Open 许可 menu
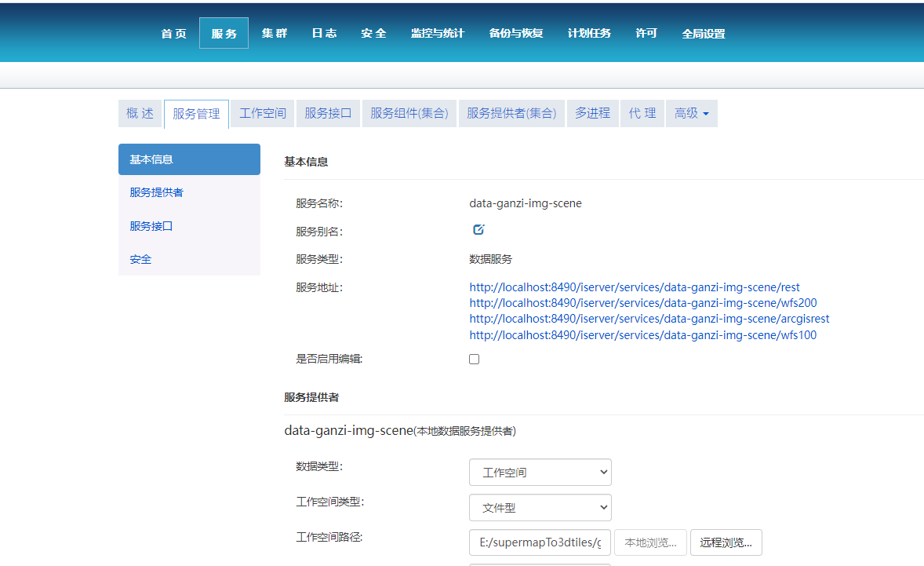The height and width of the screenshot is (566, 924). coord(646,34)
